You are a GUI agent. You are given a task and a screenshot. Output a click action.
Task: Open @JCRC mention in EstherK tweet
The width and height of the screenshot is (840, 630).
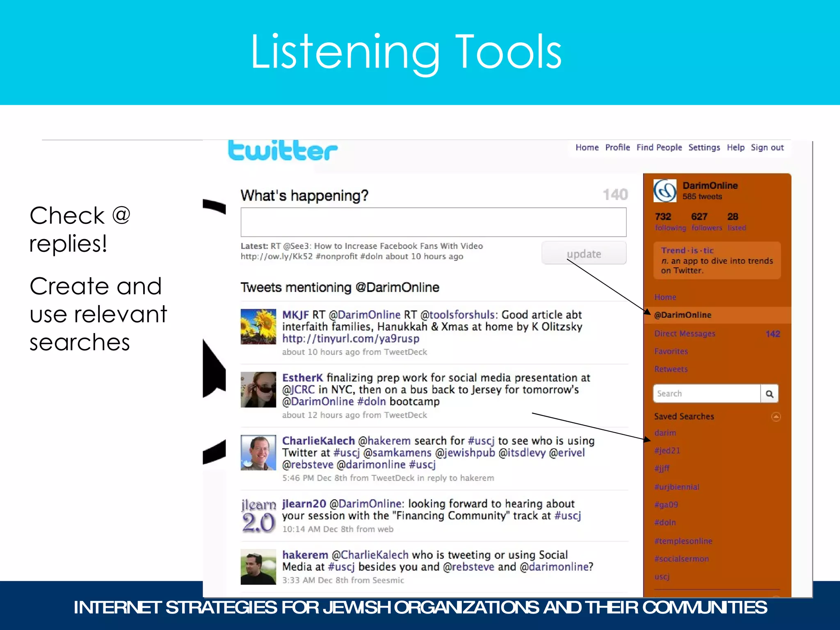coord(299,390)
